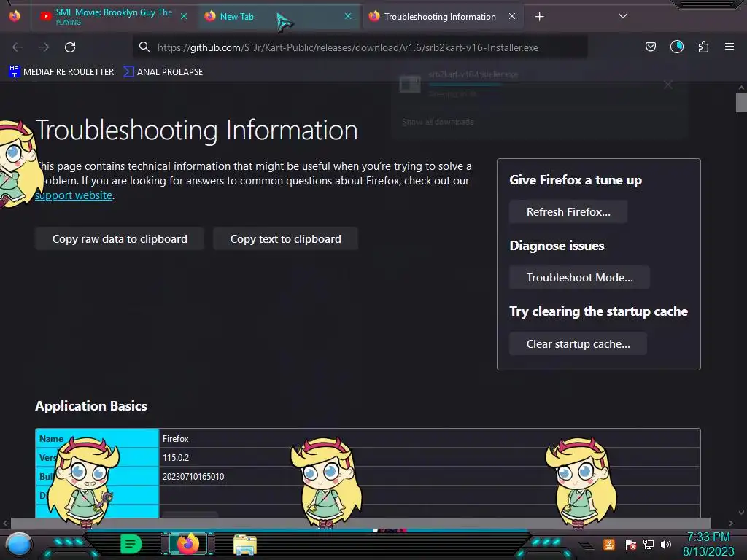The height and width of the screenshot is (560, 747).
Task: Click Copy raw data to clipboard
Action: [120, 239]
